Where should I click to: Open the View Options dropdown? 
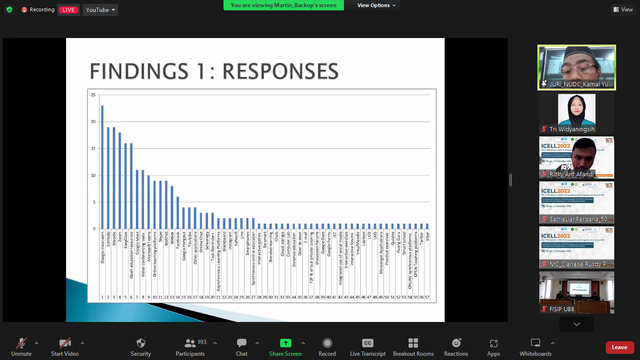tap(376, 5)
